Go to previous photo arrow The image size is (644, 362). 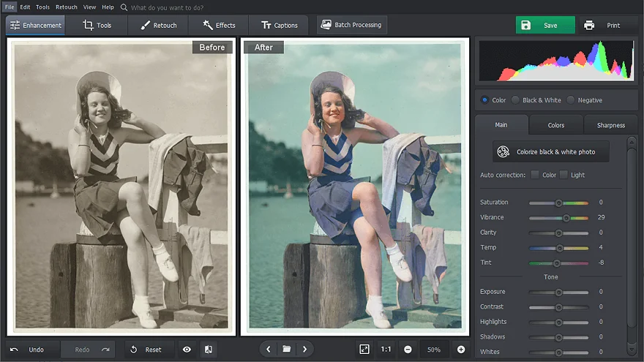click(x=269, y=350)
